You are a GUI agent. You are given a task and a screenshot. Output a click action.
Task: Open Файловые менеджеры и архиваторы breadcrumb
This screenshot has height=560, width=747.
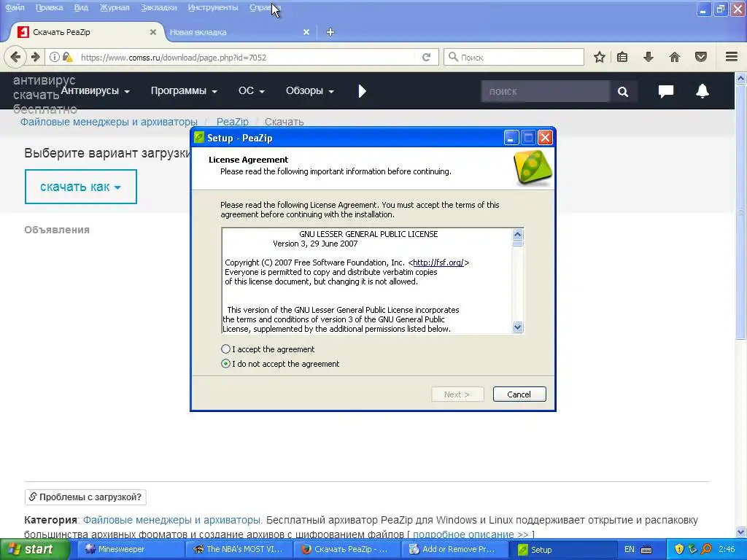(x=109, y=122)
